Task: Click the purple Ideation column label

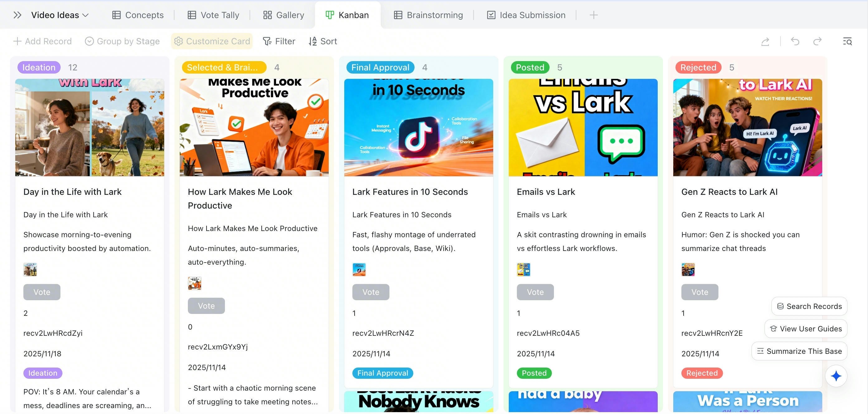Action: (39, 67)
